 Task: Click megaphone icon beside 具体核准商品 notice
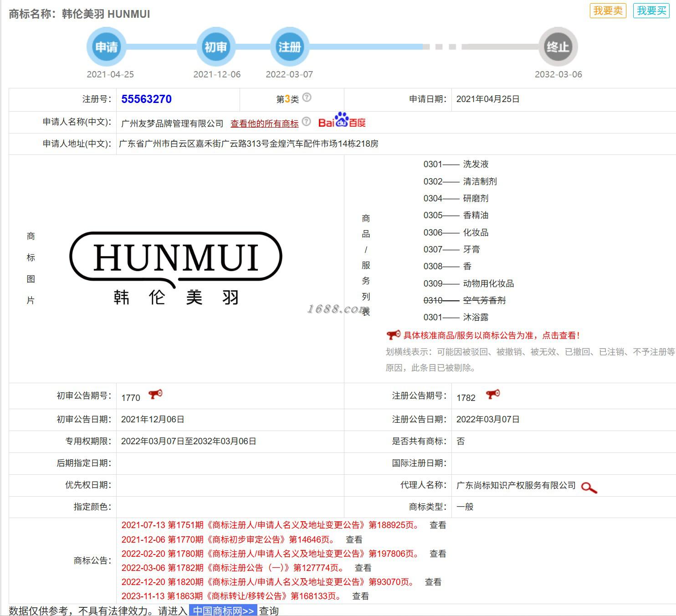[x=393, y=335]
